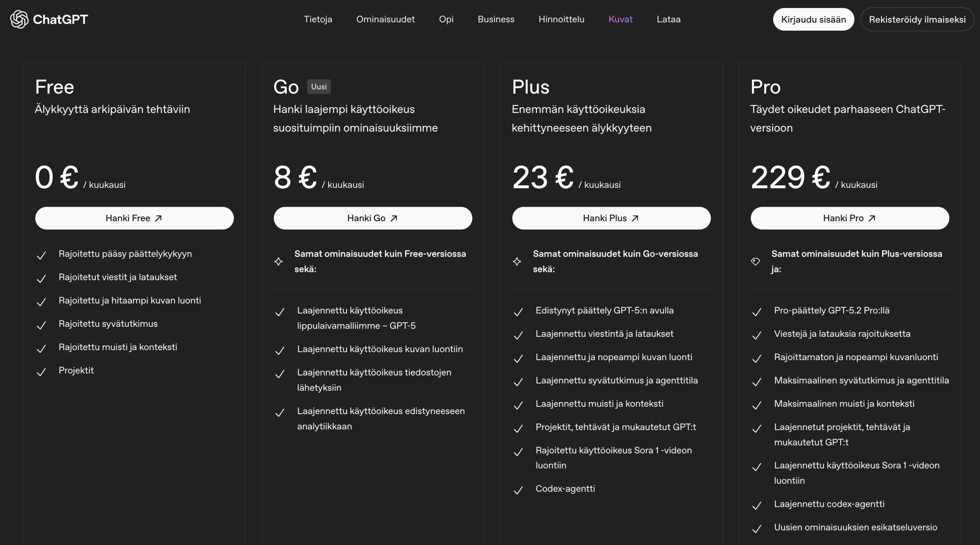Open the Ominaisuudet navigation menu
This screenshot has height=545, width=980.
point(385,19)
